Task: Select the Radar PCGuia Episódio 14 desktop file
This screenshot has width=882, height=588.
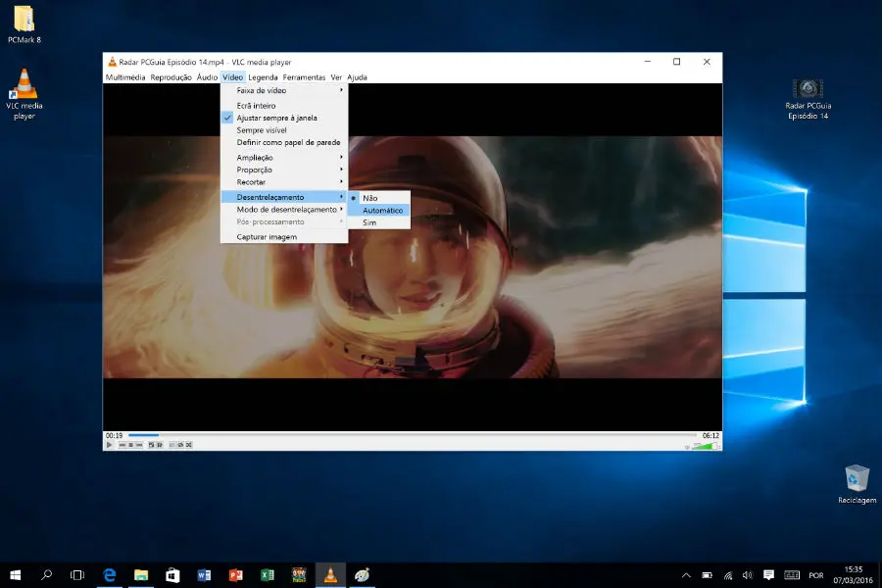Action: click(x=808, y=99)
